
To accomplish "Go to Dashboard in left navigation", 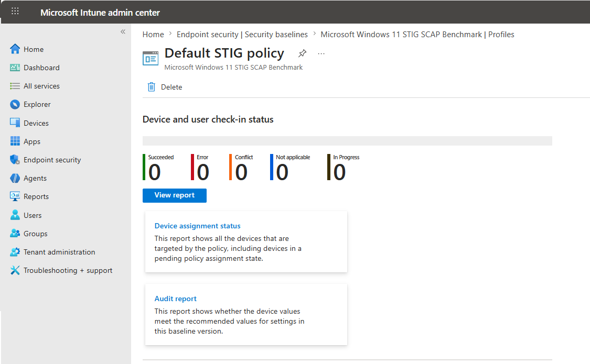I will coord(41,68).
